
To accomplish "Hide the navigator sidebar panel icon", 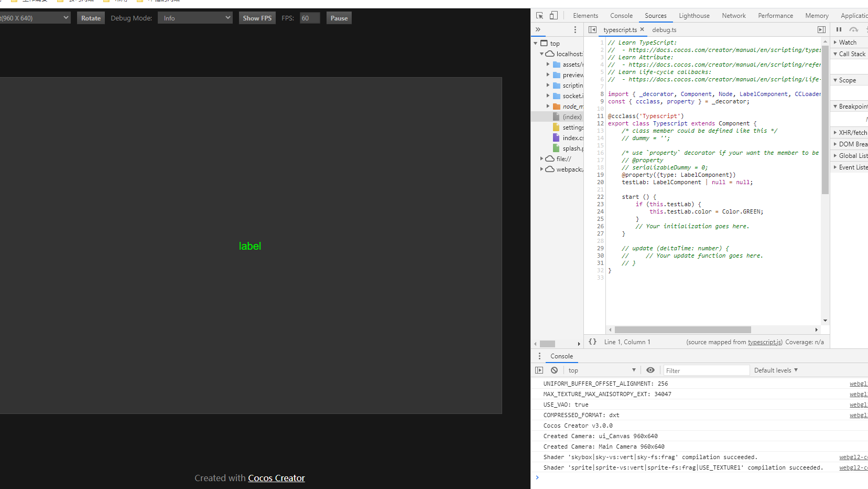I will coord(592,30).
